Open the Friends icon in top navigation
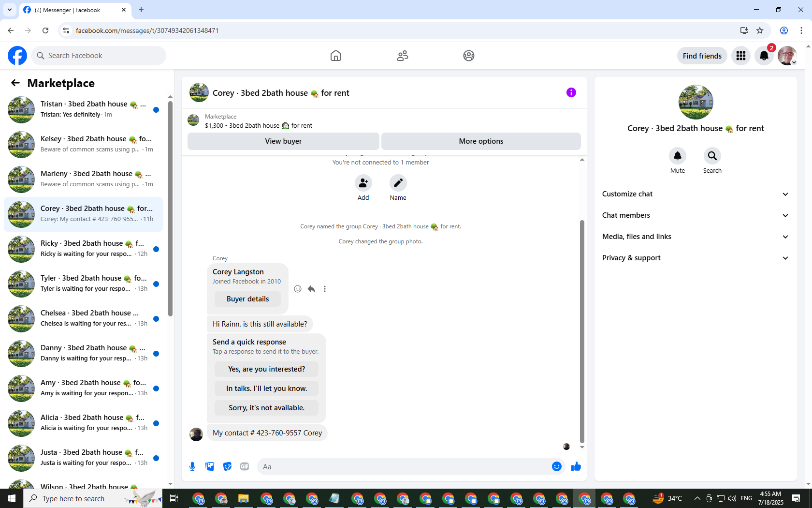The width and height of the screenshot is (812, 508). tap(403, 56)
